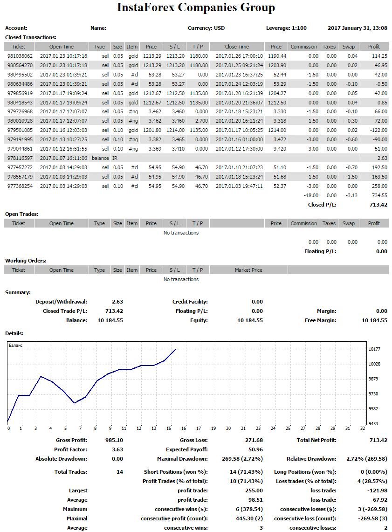
Task: Select the report date "2017 January 31, 13:08"
Action: (x=358, y=28)
